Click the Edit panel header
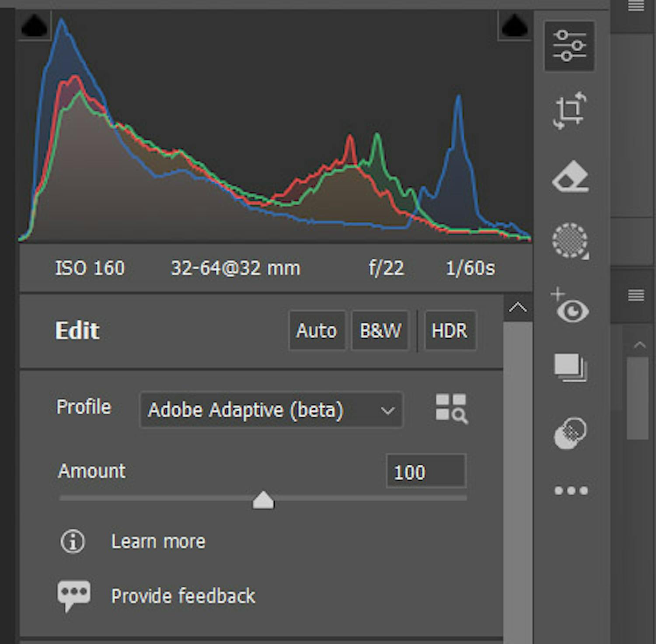This screenshot has height=644, width=656. pos(77,331)
